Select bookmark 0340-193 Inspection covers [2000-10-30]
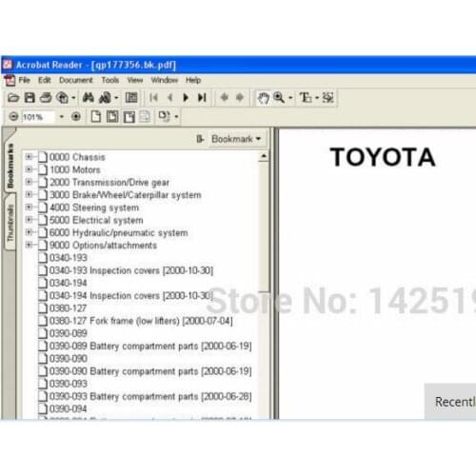 point(131,270)
